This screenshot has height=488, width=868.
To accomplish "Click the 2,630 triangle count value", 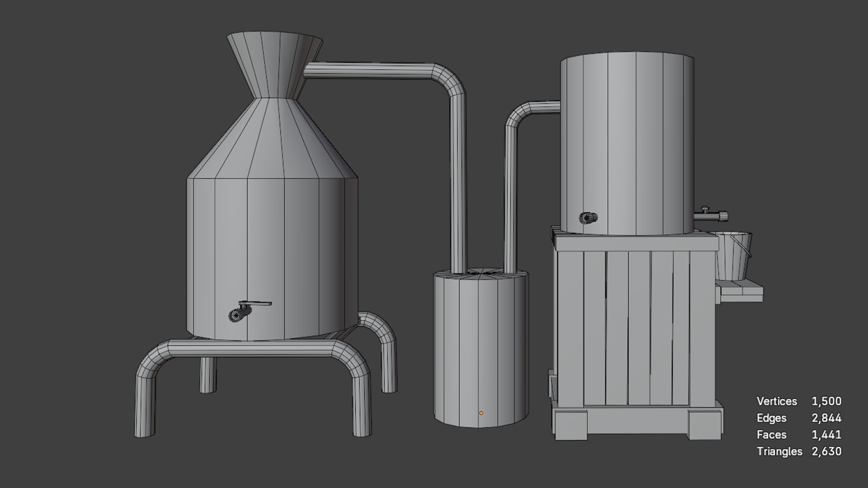I will point(826,451).
